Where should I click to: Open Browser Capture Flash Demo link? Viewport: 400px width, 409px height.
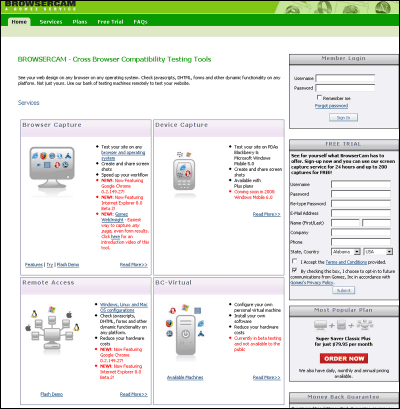click(68, 265)
